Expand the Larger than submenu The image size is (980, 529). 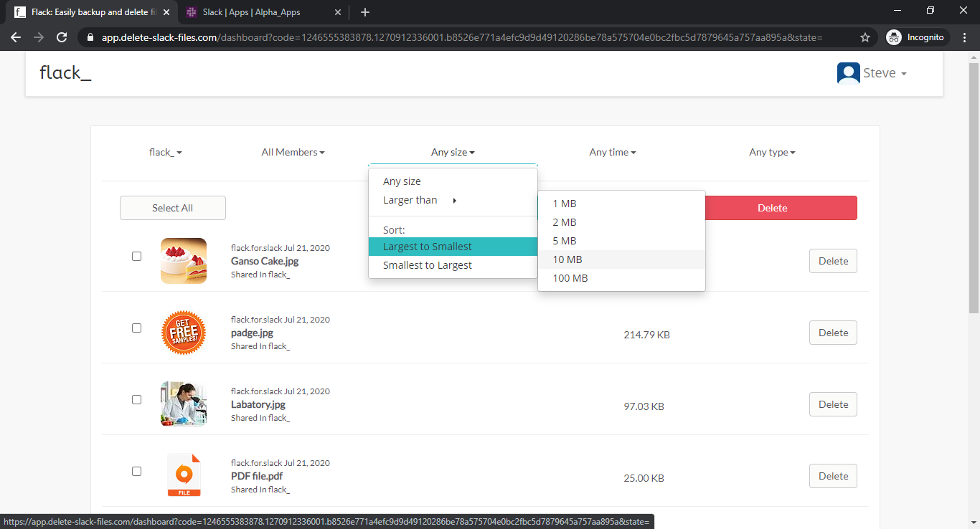coord(453,200)
